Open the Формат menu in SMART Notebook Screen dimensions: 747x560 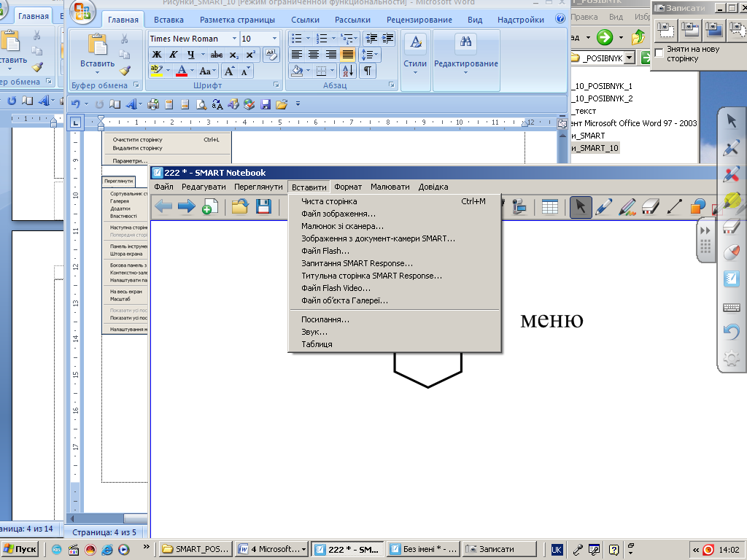pyautogui.click(x=348, y=187)
